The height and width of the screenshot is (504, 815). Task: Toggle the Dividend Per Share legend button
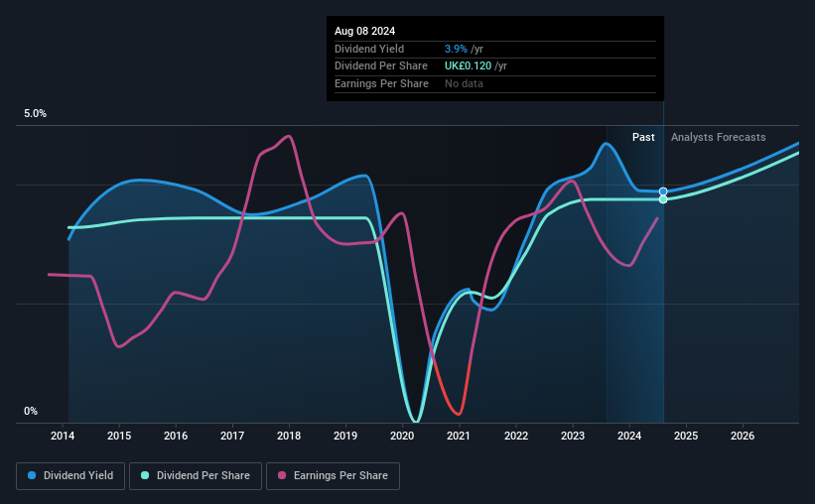click(x=196, y=476)
